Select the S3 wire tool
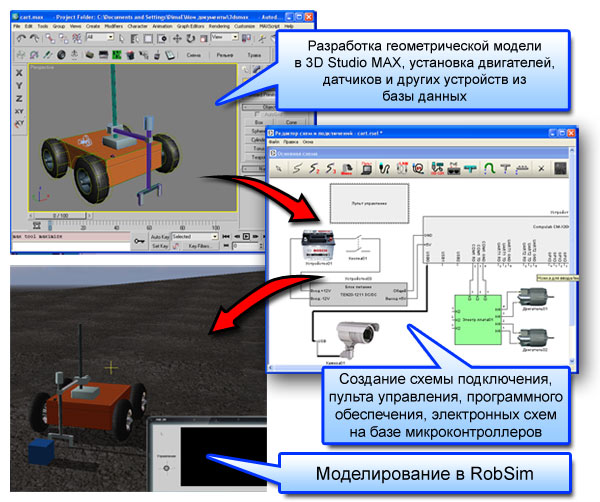The image size is (600, 502). point(331,168)
